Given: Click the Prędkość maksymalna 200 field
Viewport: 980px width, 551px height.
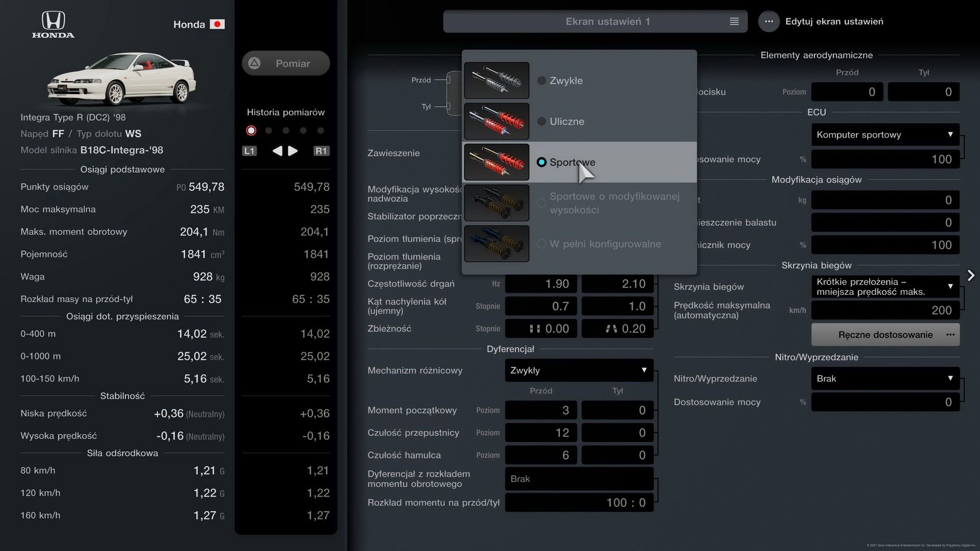Looking at the screenshot, I should point(885,310).
